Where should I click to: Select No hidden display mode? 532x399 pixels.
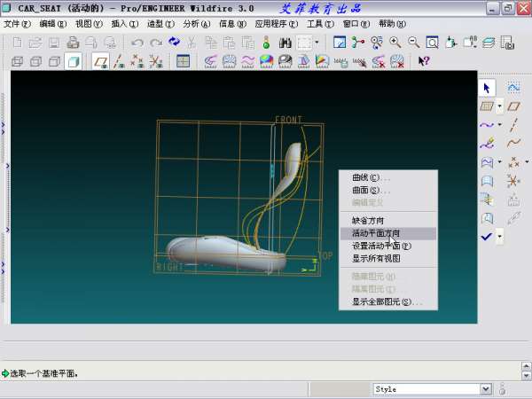tap(54, 61)
